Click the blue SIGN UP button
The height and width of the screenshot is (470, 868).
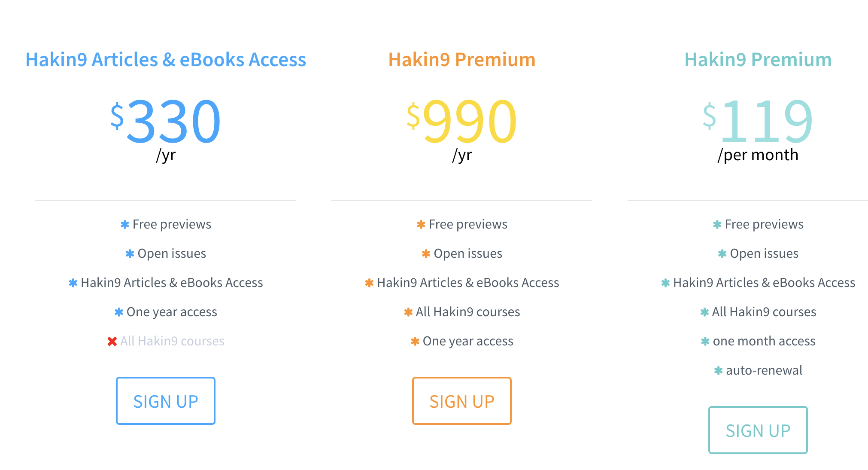(165, 401)
